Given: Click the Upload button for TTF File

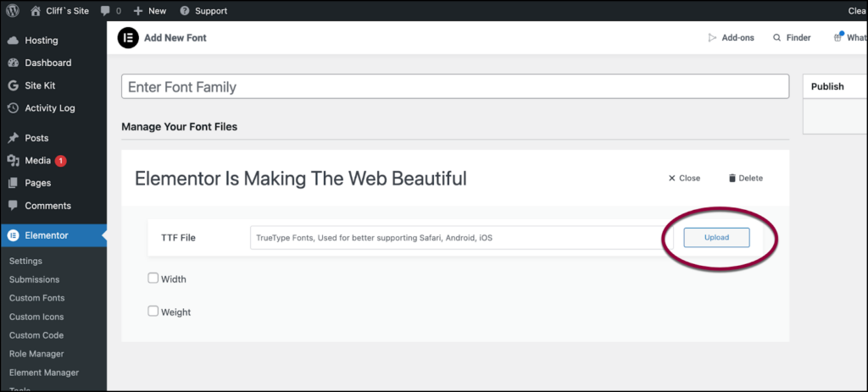Looking at the screenshot, I should coord(716,238).
